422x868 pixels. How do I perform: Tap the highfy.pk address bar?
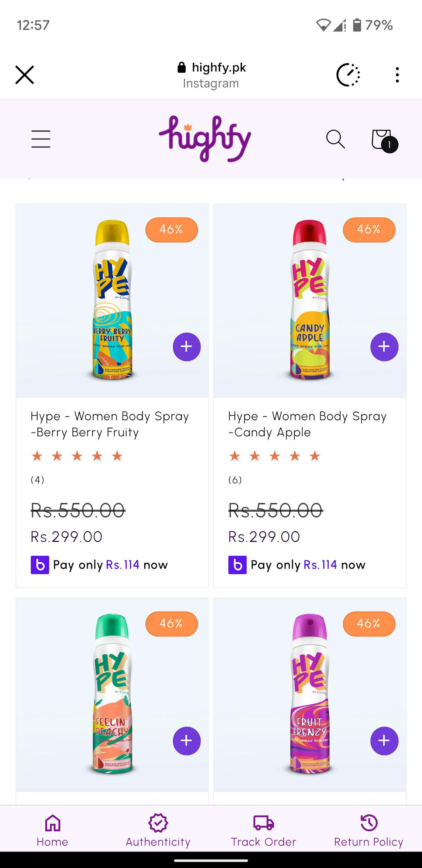pyautogui.click(x=211, y=75)
